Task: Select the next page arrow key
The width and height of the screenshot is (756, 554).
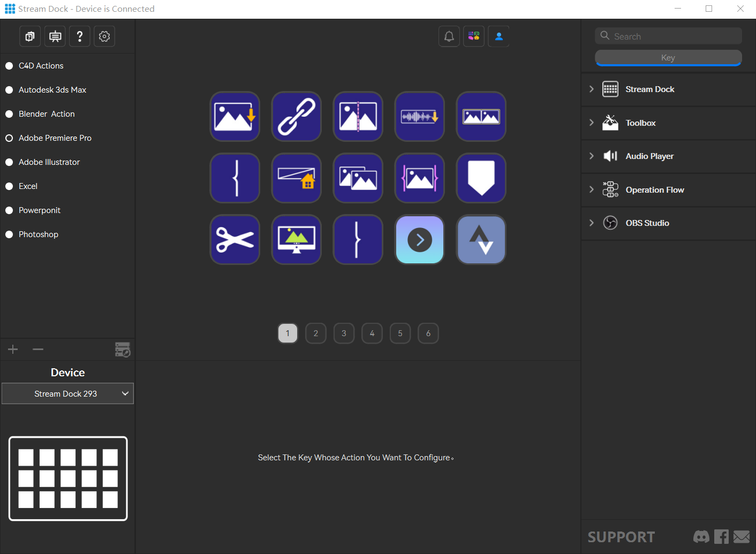Action: pos(420,240)
